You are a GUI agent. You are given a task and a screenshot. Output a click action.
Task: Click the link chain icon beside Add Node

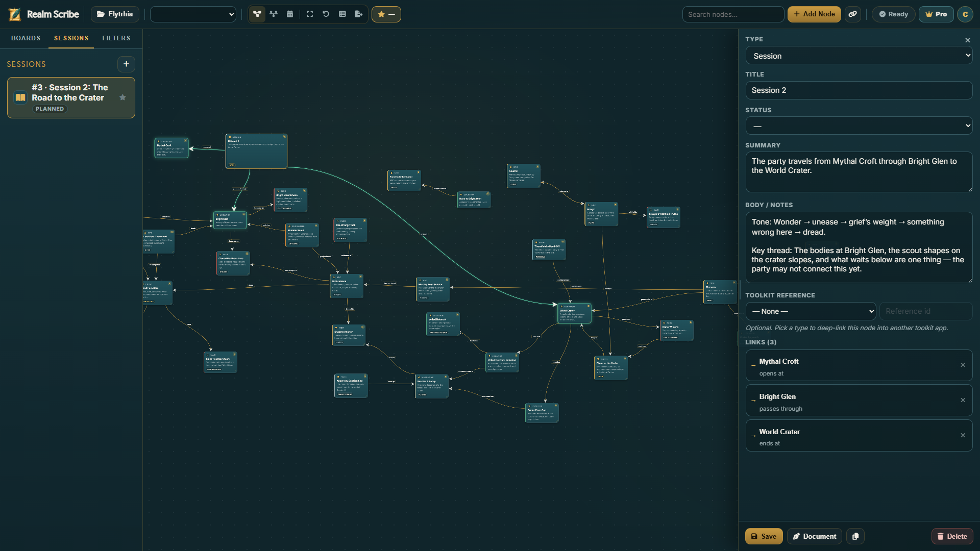(853, 14)
